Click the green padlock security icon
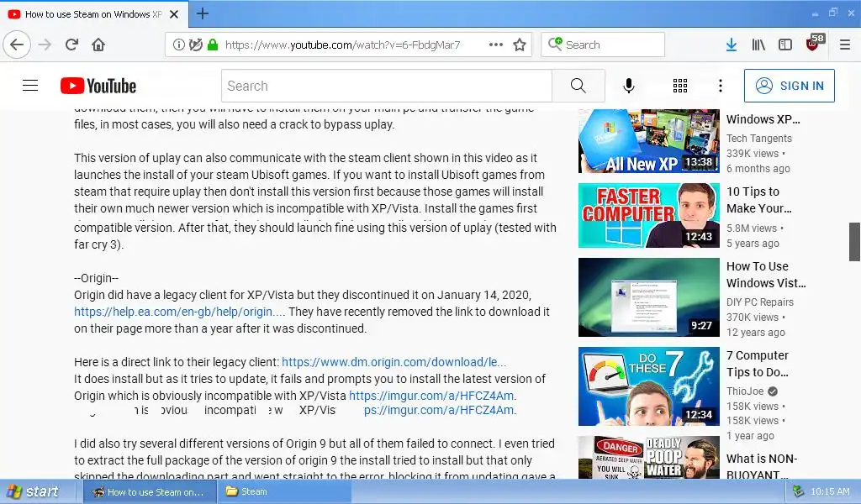The width and height of the screenshot is (861, 504). point(213,45)
